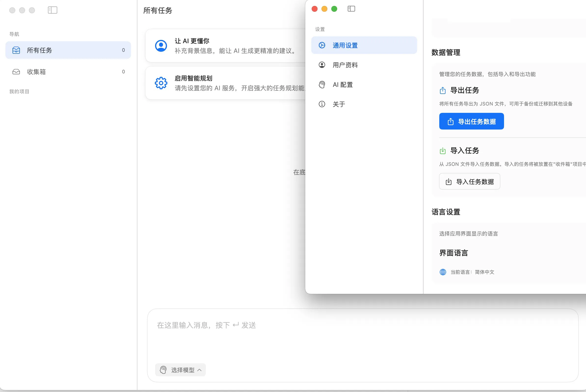Select the AI 配置 brain icon
The image size is (586, 392).
tap(322, 84)
